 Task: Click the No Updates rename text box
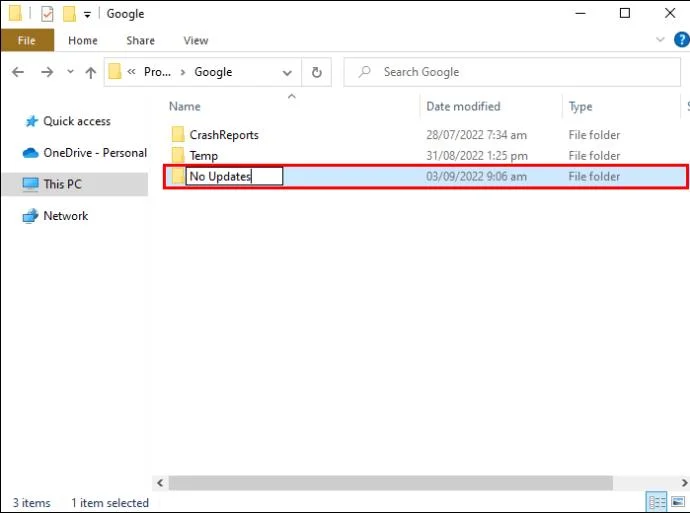234,176
